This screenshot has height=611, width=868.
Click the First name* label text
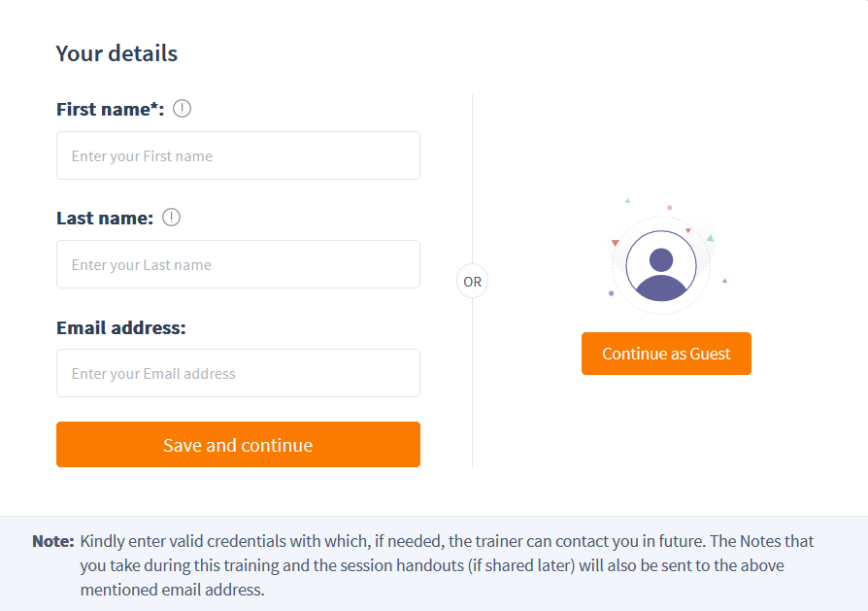click(x=110, y=109)
